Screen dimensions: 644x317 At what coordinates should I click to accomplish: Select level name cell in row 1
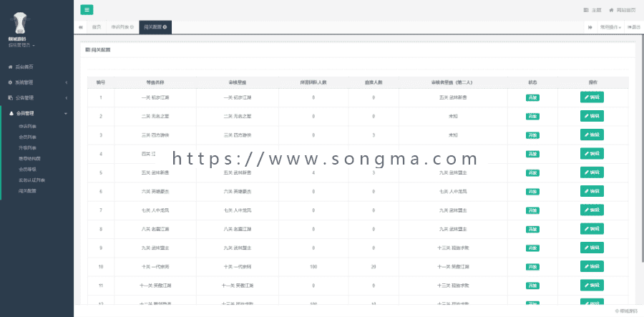(x=155, y=97)
